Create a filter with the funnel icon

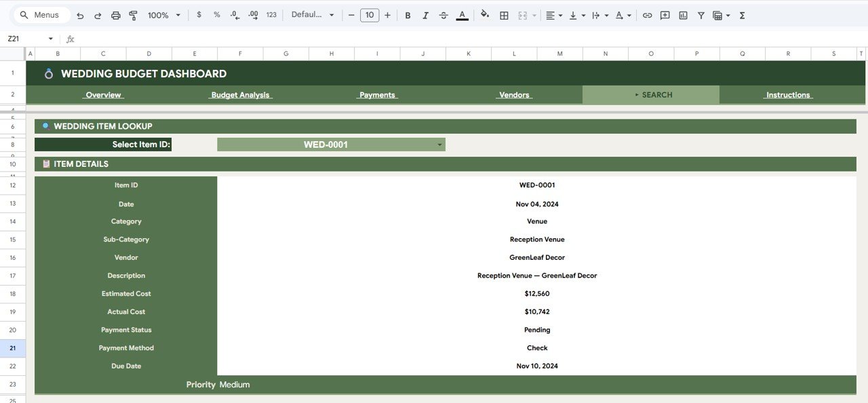click(701, 15)
